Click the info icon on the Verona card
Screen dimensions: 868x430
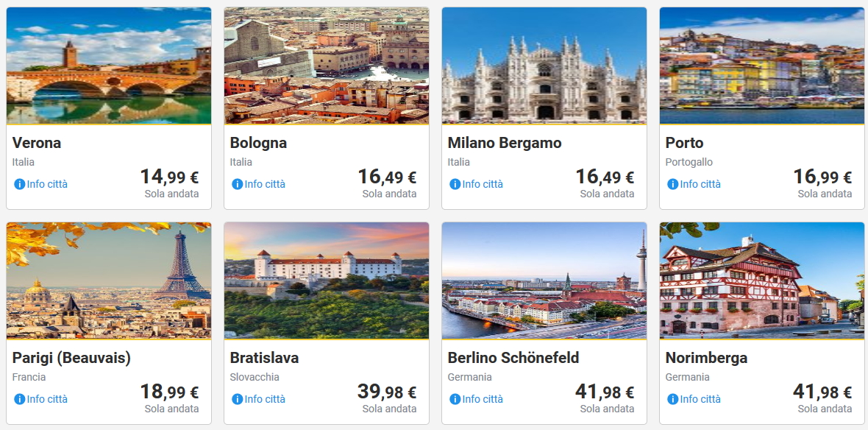pos(19,184)
